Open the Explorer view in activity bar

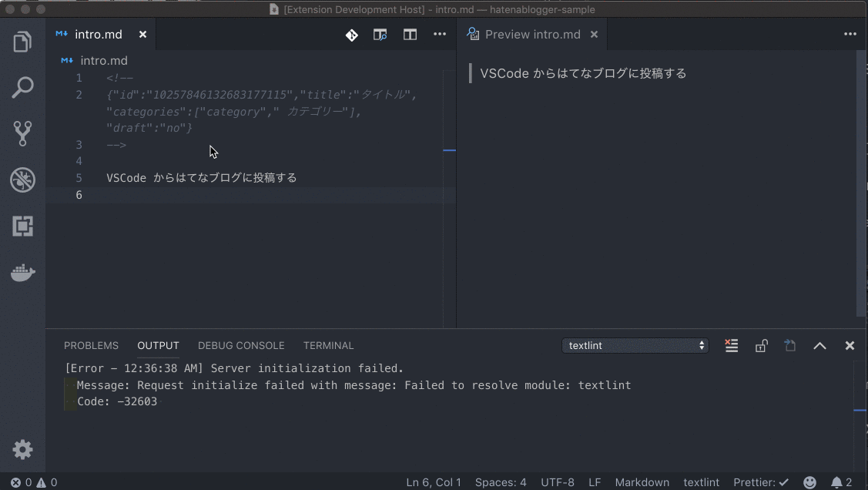[x=22, y=42]
